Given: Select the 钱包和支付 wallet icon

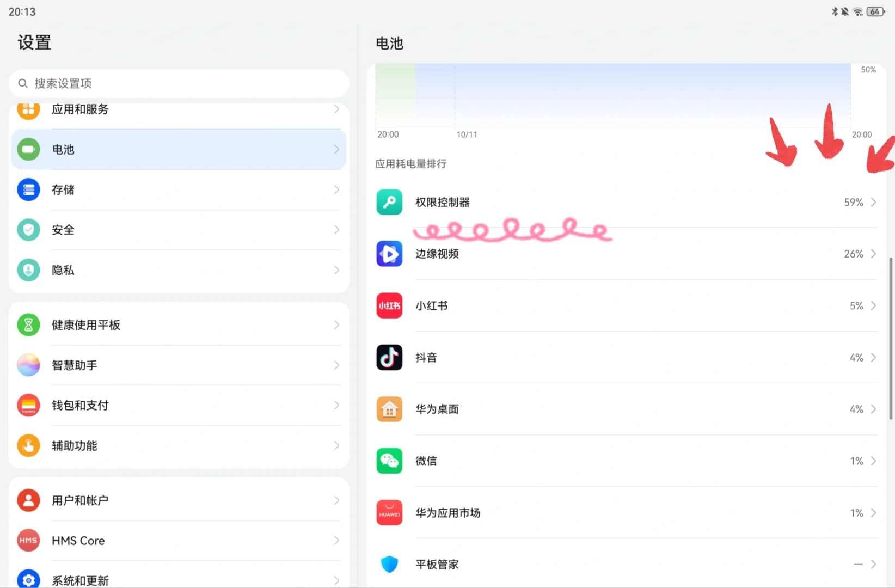Looking at the screenshot, I should tap(28, 405).
